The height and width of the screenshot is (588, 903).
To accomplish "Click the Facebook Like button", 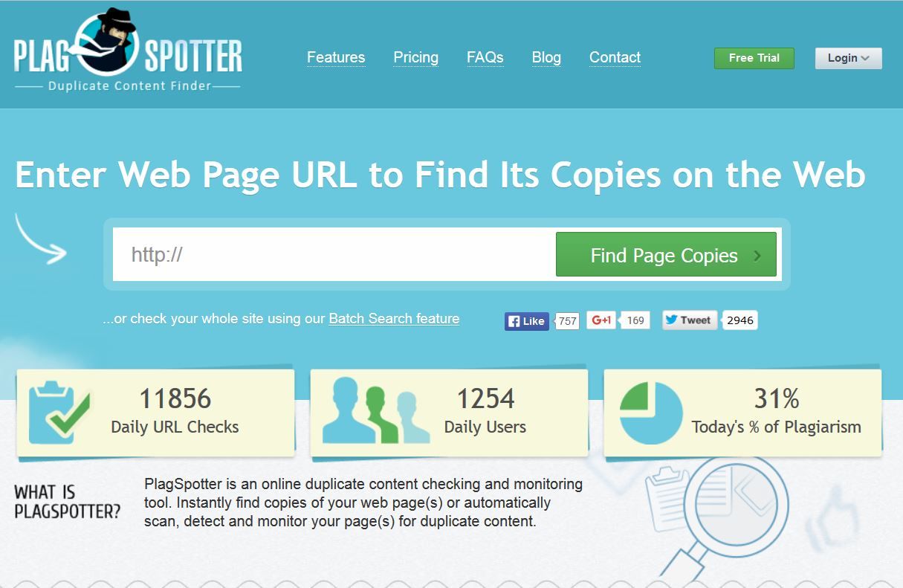I will point(527,321).
